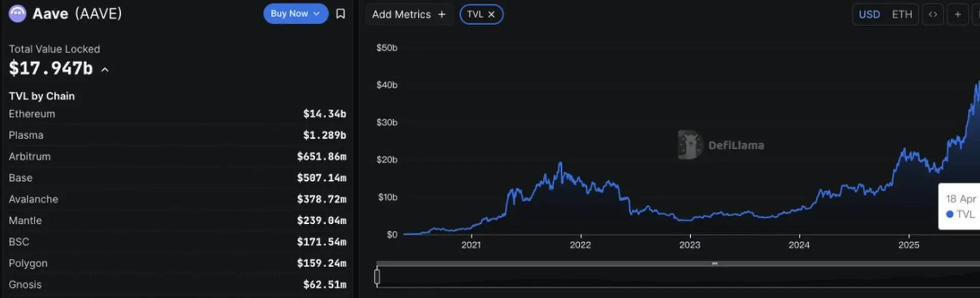The height and width of the screenshot is (298, 980).
Task: Select the Avalanche chain row
Action: [x=177, y=199]
